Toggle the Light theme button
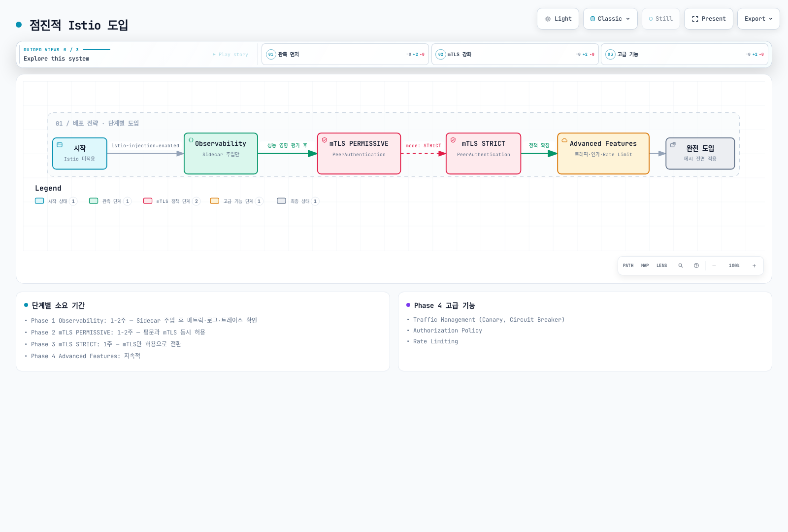Image resolution: width=788 pixels, height=532 pixels. tap(558, 19)
